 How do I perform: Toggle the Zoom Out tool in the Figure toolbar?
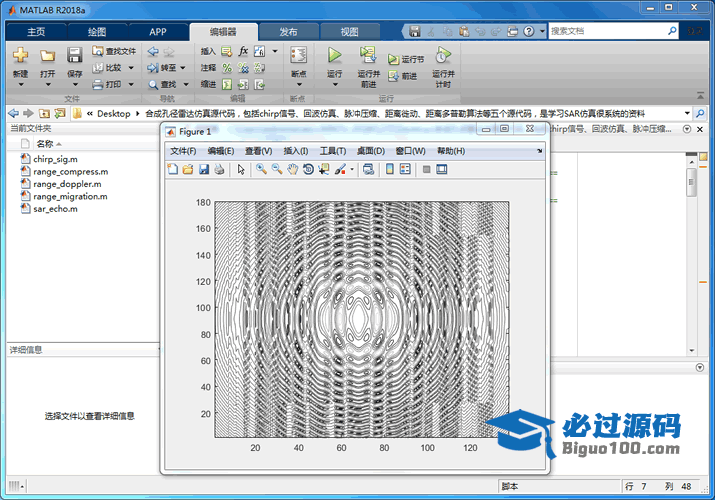(x=277, y=170)
